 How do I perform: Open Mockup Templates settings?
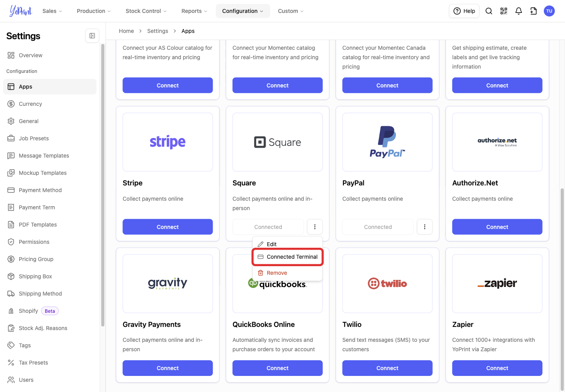50,173
